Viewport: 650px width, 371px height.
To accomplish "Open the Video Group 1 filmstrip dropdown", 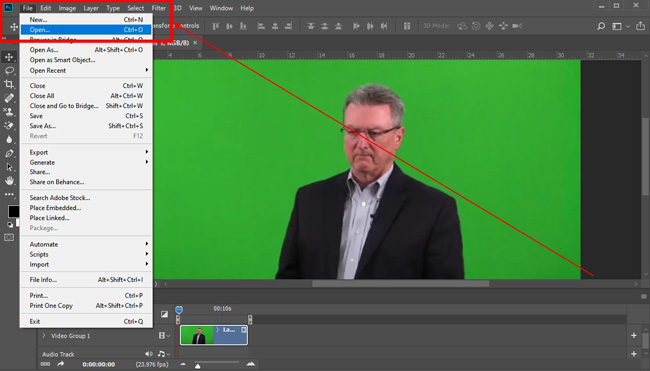I will coord(164,335).
